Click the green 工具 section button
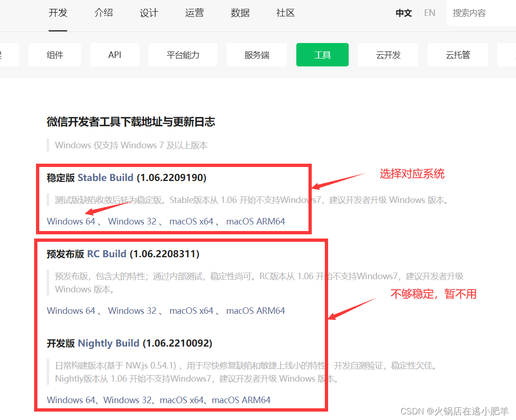 322,55
